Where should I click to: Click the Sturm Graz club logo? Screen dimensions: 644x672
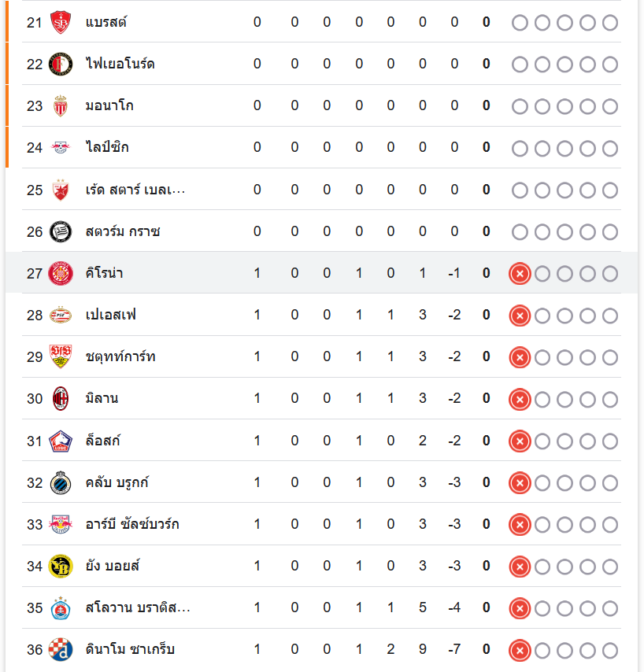[61, 231]
